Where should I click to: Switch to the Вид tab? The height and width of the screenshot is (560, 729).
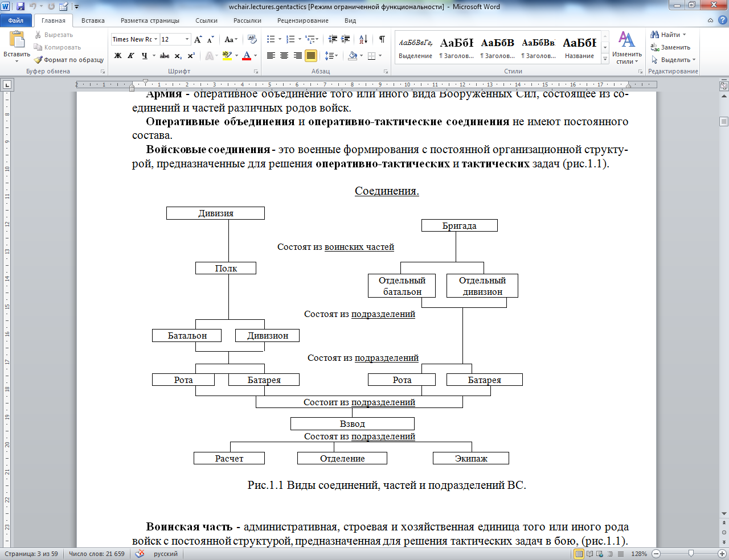coord(350,20)
